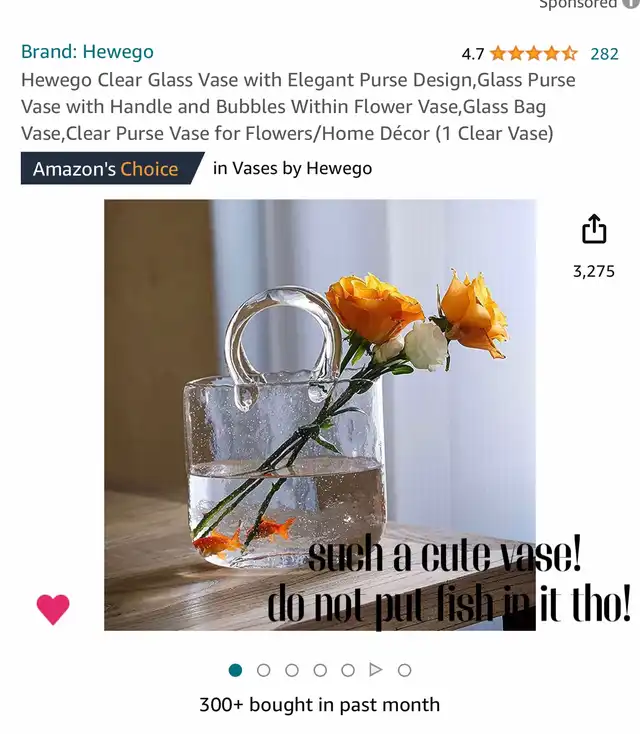Viewport: 640px width, 734px height.
Task: Click the '300+ bought in past month' text
Action: pos(320,705)
